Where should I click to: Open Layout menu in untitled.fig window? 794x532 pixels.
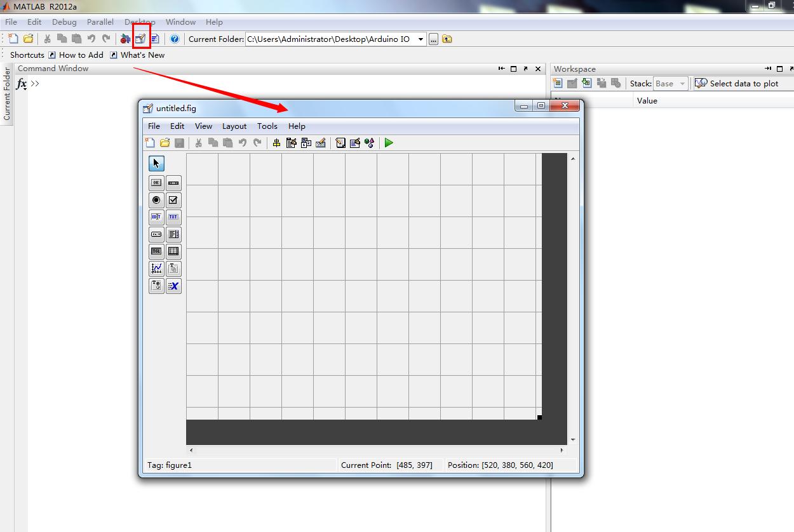point(234,126)
